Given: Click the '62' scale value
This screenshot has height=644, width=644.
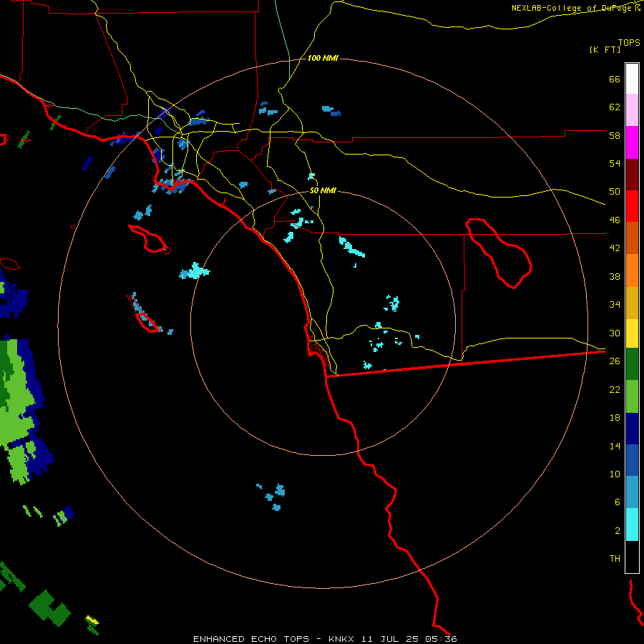Looking at the screenshot, I should pyautogui.click(x=615, y=107).
